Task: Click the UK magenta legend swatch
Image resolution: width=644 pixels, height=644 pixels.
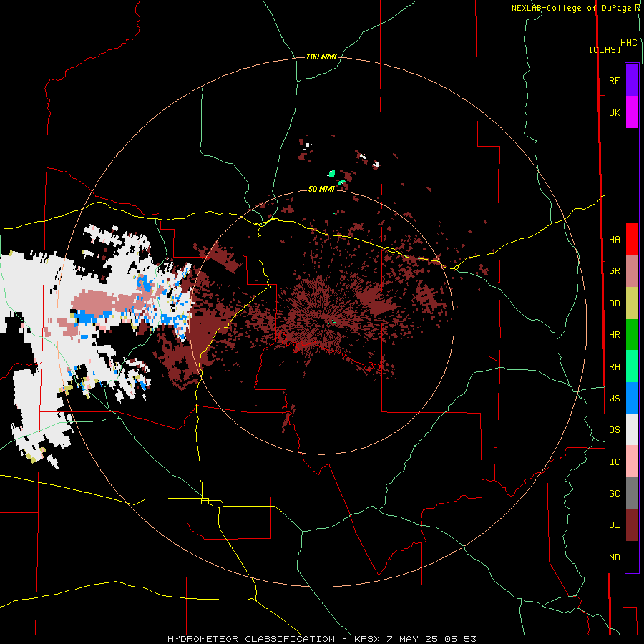Action: click(632, 112)
